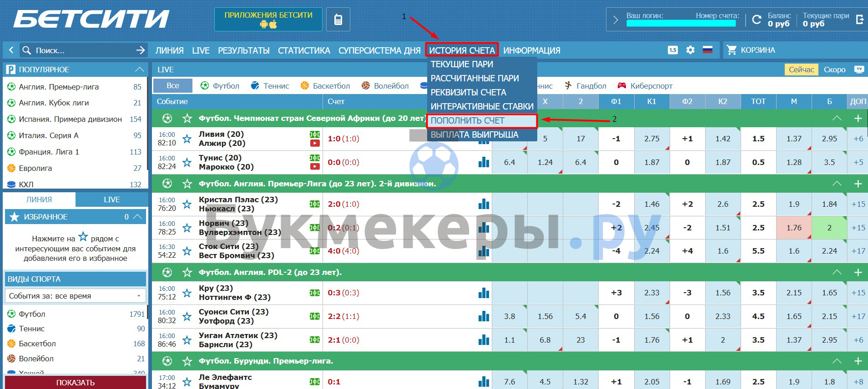Collapse sidebar with the left chevron icon
Viewport: 868px width, 389px height.
pos(11,50)
